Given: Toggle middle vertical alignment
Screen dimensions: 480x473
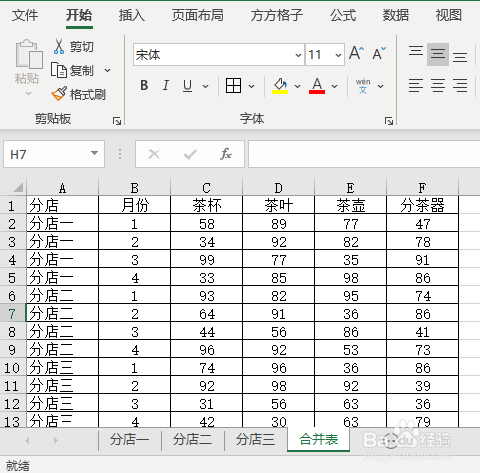Looking at the screenshot, I should click(438, 54).
